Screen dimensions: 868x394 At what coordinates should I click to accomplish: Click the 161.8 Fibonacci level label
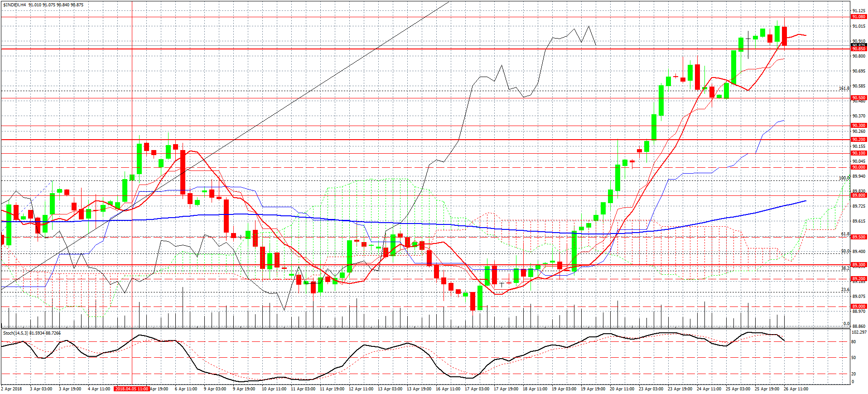[844, 88]
